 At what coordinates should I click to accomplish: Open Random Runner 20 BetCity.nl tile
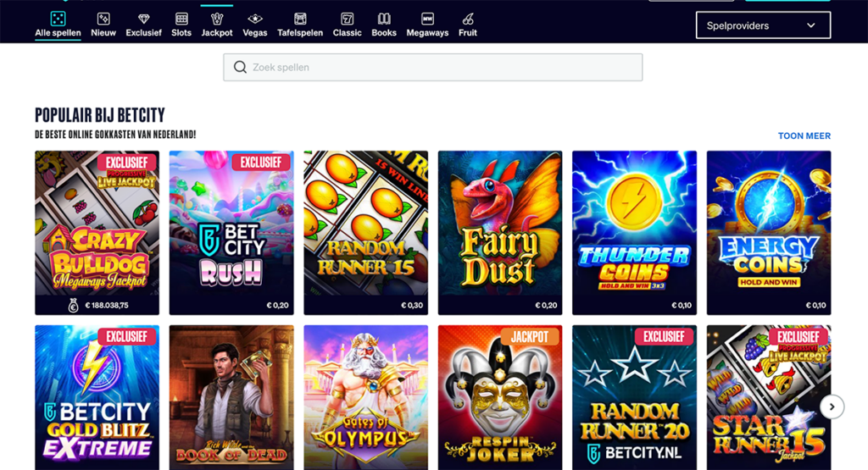point(634,397)
